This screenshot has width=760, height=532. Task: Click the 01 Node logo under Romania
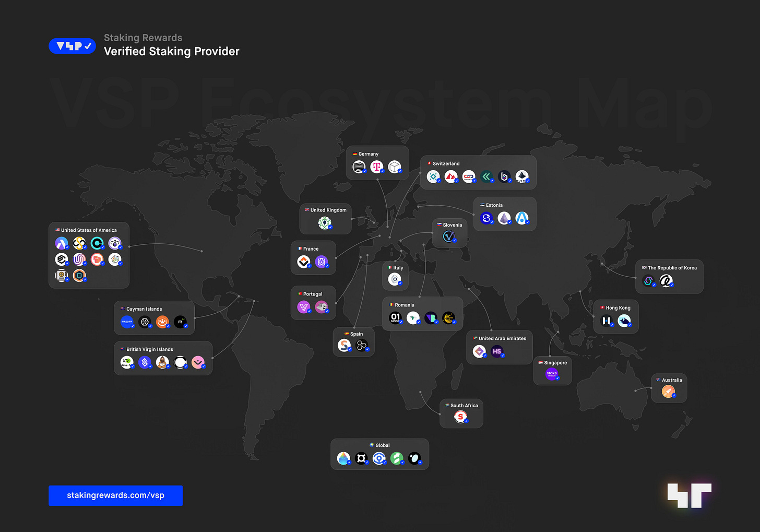tap(396, 317)
